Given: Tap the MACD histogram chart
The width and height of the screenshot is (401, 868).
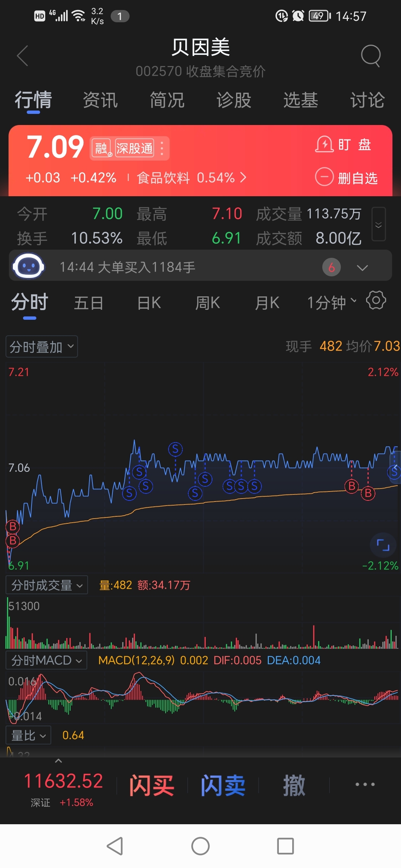Looking at the screenshot, I should (202, 697).
